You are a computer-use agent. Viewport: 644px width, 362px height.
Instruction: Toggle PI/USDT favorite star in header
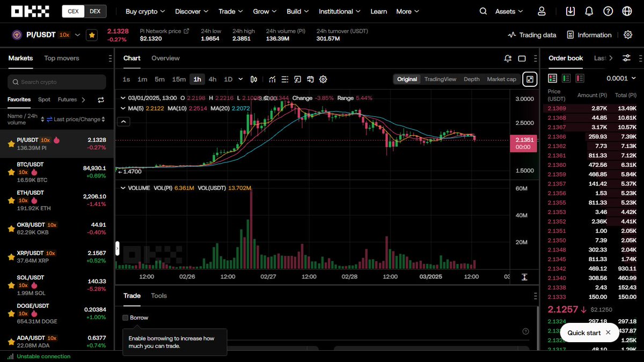(x=92, y=35)
